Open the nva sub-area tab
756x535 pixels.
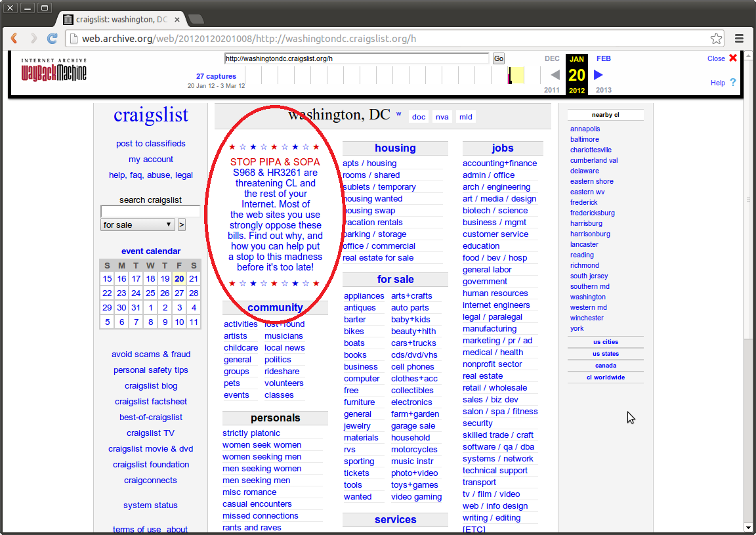pos(442,117)
